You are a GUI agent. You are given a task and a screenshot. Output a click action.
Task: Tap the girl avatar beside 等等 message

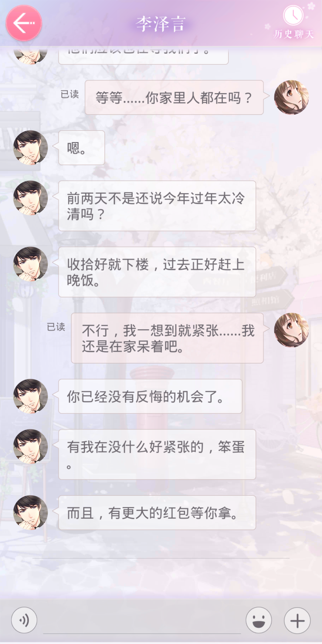tap(292, 97)
